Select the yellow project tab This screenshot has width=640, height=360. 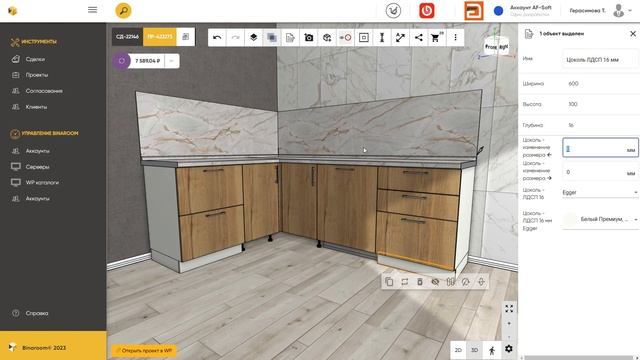(x=160, y=37)
